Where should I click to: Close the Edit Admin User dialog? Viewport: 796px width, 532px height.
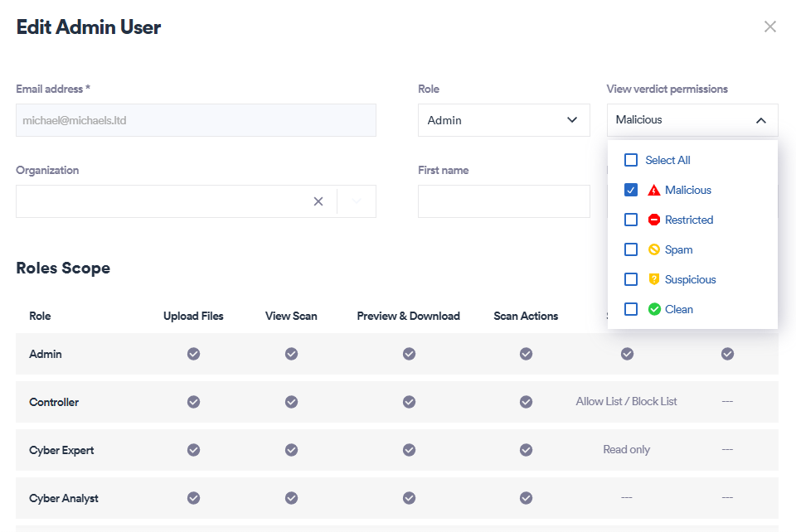coord(769,27)
